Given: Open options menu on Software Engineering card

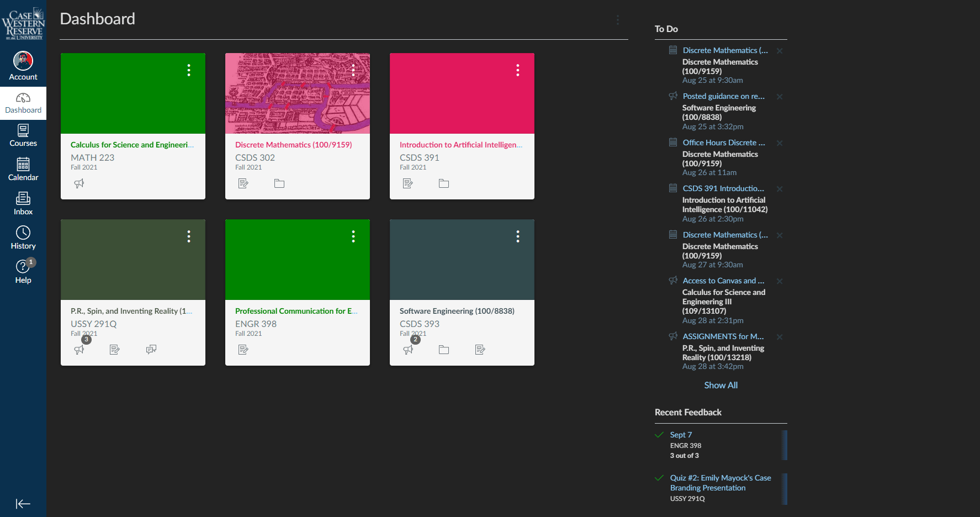Looking at the screenshot, I should (518, 236).
